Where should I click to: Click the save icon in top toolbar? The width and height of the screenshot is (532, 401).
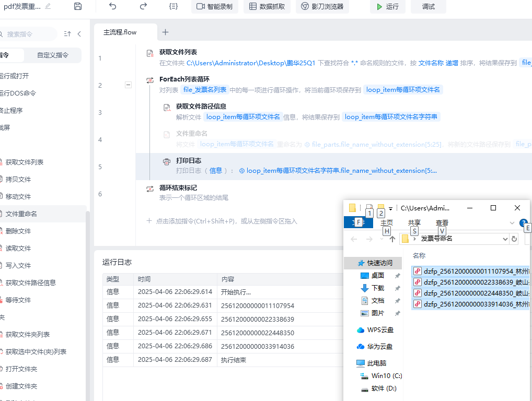[78, 6]
